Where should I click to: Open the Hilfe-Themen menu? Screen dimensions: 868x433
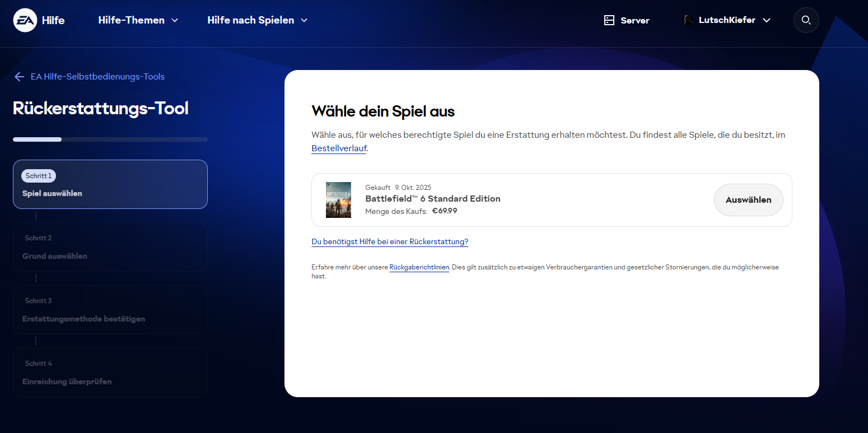[138, 20]
